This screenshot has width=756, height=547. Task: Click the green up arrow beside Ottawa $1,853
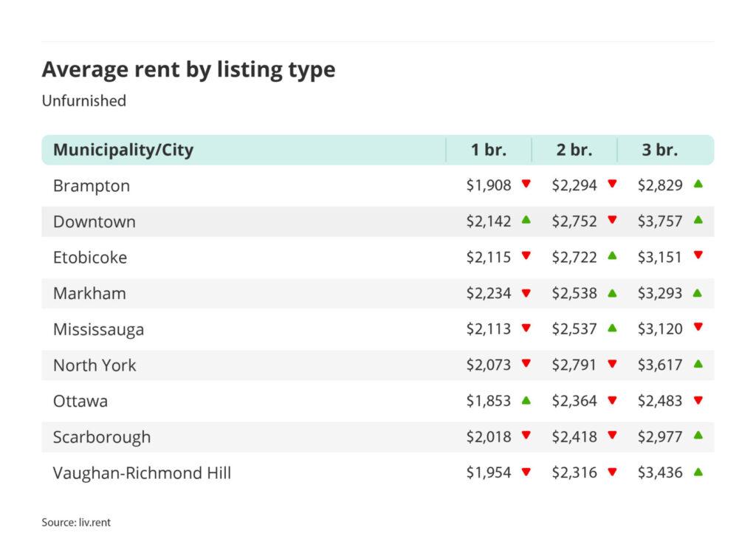(526, 399)
